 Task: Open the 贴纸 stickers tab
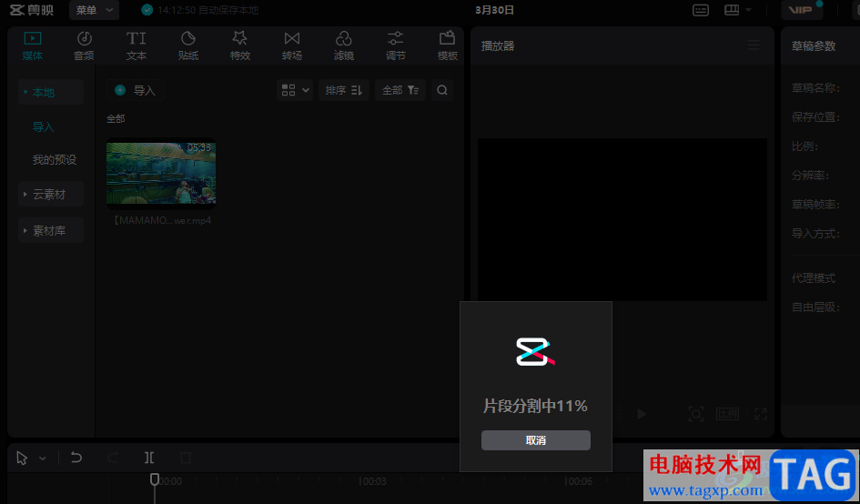click(x=188, y=46)
